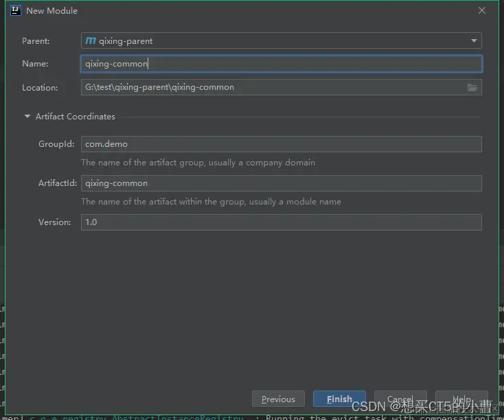This screenshot has height=420, width=504.
Task: Click the Version field 1.0
Action: (282, 222)
